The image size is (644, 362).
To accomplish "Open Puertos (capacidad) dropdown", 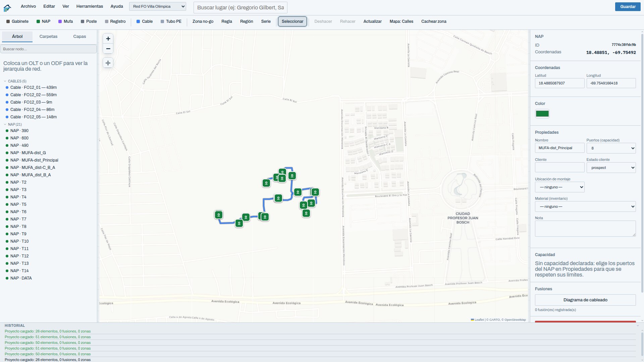I will pos(611,148).
